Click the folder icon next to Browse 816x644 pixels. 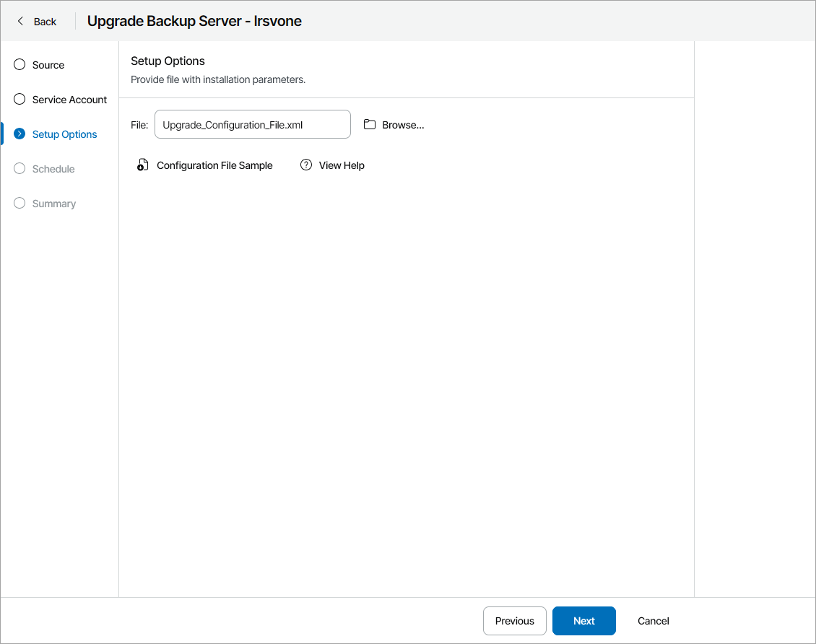point(370,124)
